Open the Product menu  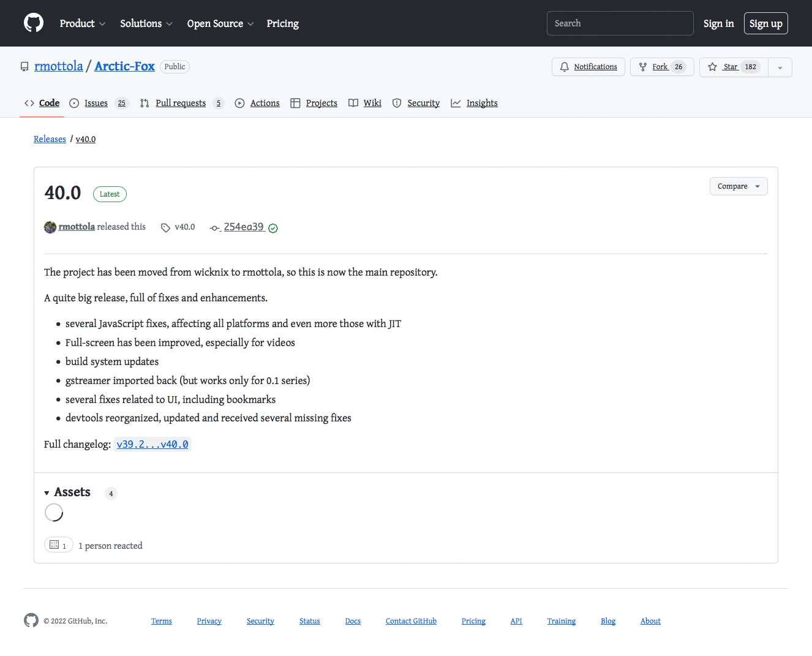coord(83,23)
